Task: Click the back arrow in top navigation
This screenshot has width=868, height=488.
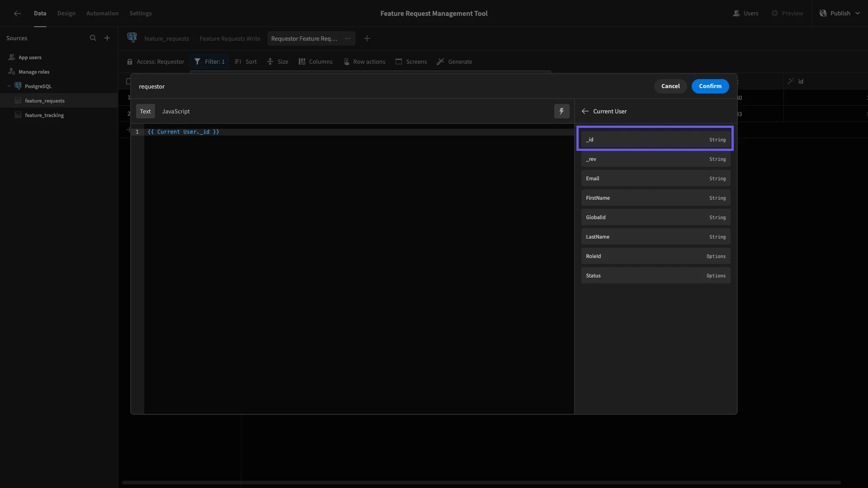Action: 17,14
